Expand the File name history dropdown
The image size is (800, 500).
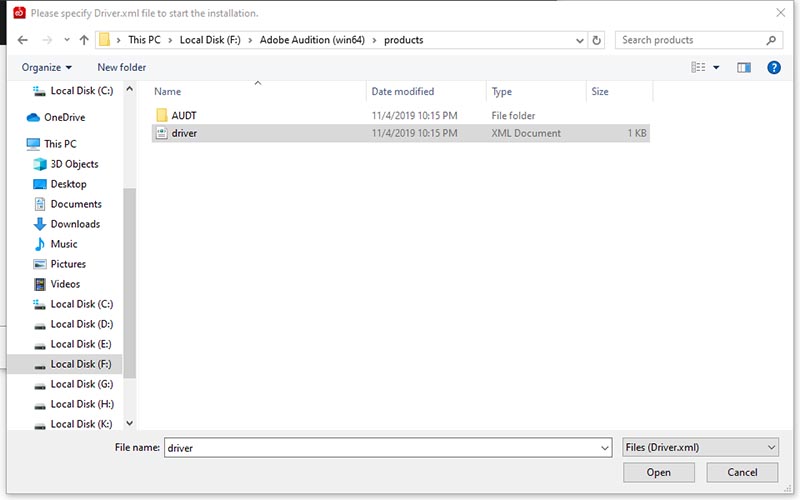pos(604,448)
